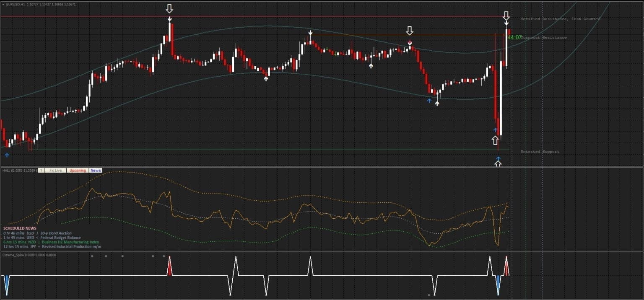
Task: Select the Fx Live tab
Action: 56,171
